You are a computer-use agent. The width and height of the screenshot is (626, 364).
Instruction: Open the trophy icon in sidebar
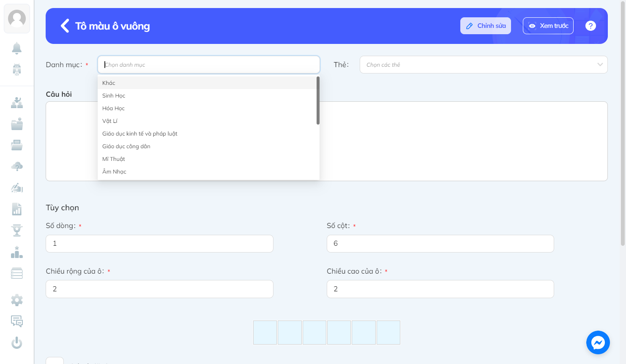(17, 231)
